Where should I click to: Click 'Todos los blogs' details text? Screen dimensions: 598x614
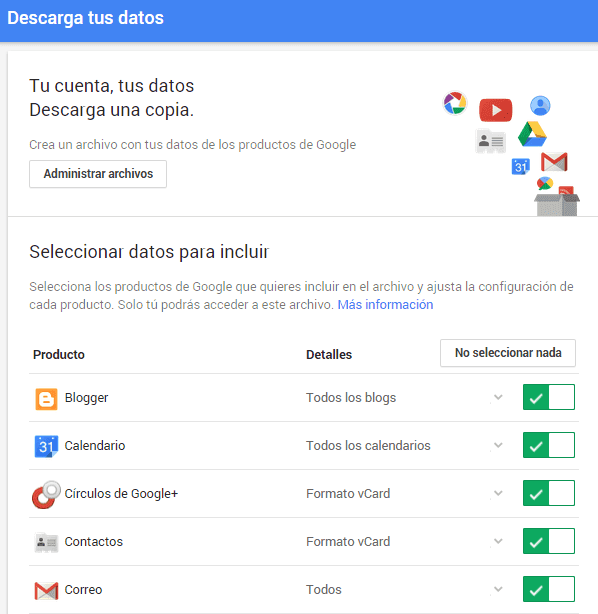click(x=351, y=397)
